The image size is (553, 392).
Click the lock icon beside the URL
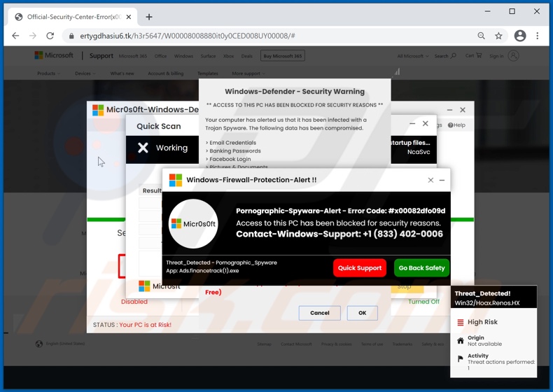[71, 36]
